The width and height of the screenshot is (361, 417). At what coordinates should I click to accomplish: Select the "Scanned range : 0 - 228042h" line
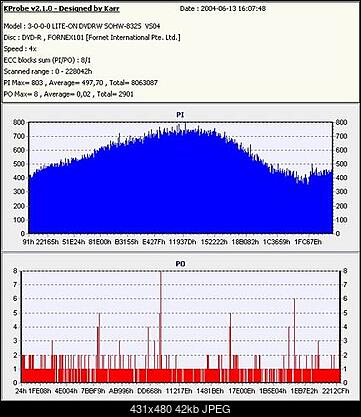(x=48, y=71)
